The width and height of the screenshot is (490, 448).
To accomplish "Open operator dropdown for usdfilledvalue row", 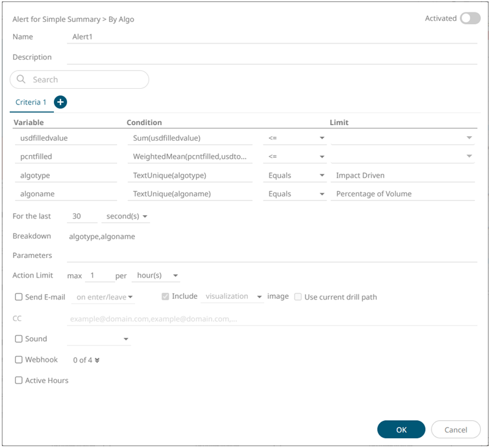I will pos(296,138).
